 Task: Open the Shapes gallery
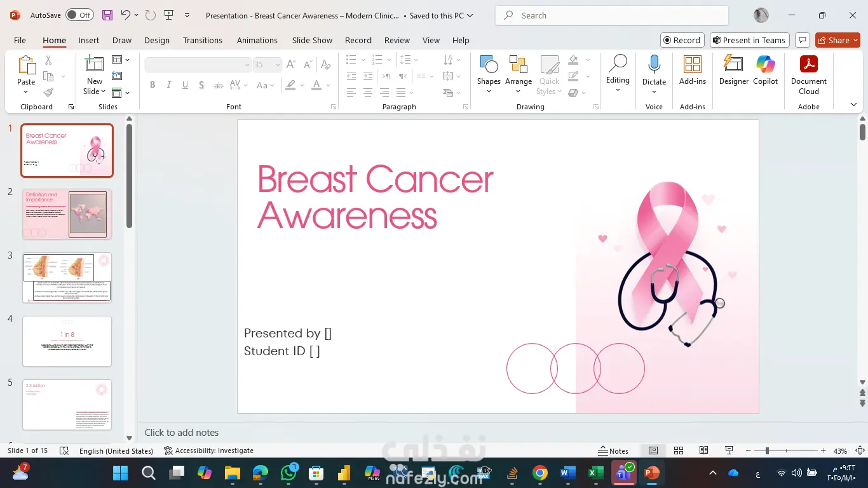(489, 75)
